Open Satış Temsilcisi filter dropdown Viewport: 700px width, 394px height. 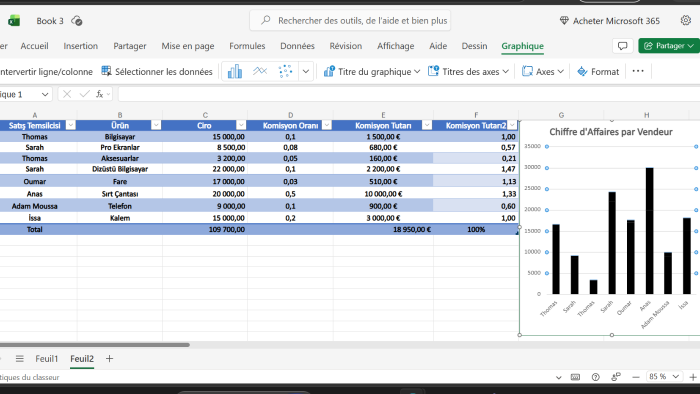pos(71,125)
